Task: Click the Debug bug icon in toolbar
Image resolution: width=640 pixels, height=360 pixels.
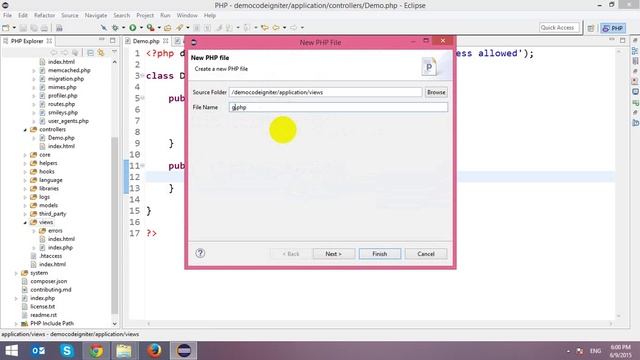Action: (x=116, y=28)
